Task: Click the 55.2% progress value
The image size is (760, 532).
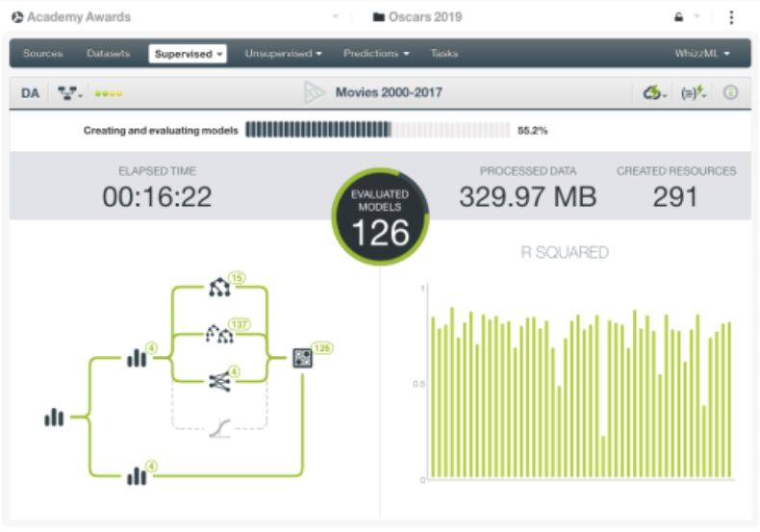Action: pos(532,130)
